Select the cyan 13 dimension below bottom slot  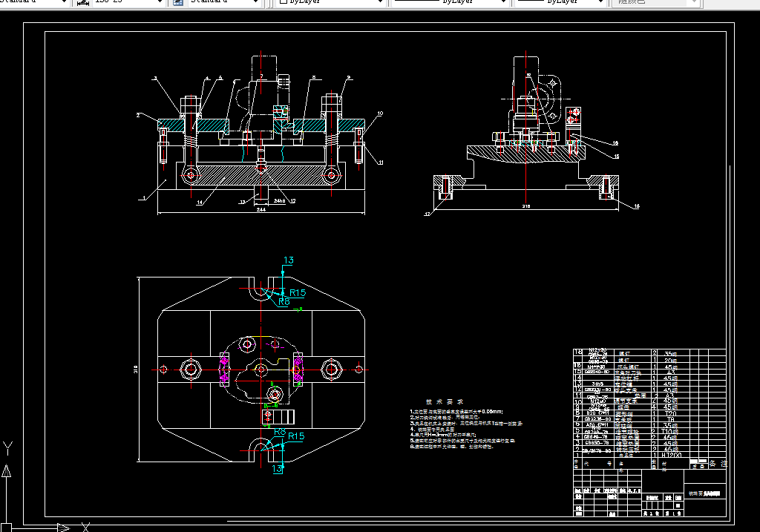[277, 468]
